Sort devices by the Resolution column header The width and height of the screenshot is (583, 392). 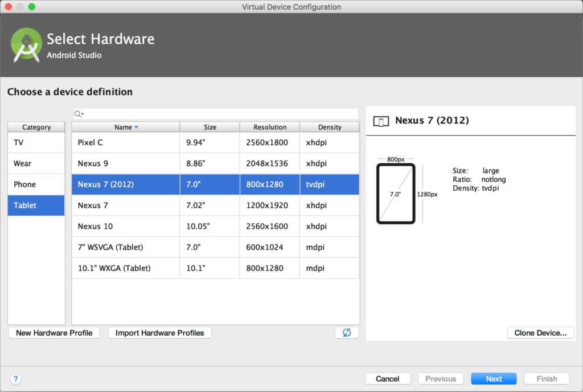coord(270,127)
